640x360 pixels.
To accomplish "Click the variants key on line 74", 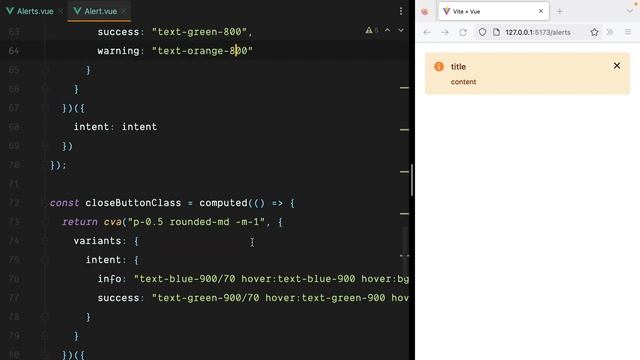I will (x=97, y=241).
